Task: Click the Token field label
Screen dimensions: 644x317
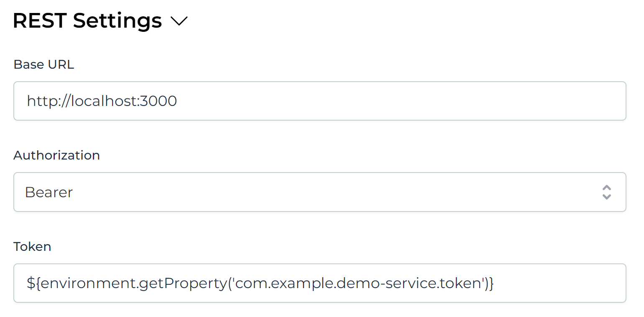Action: coord(32,247)
